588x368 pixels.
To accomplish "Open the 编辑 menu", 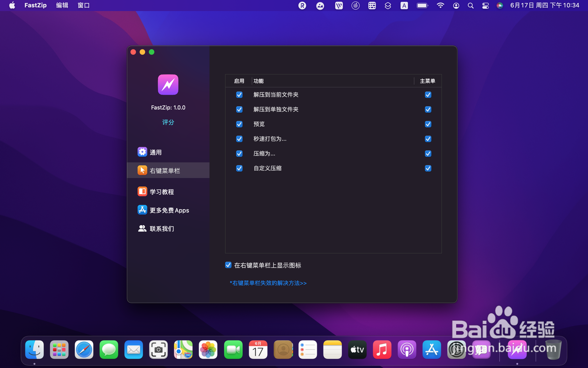I will click(62, 5).
